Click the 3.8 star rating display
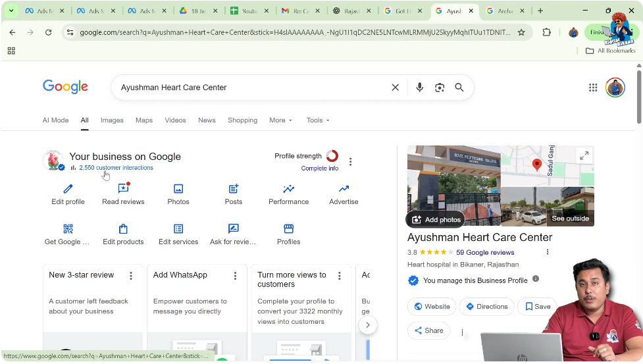This screenshot has height=364, width=643. pos(430,252)
